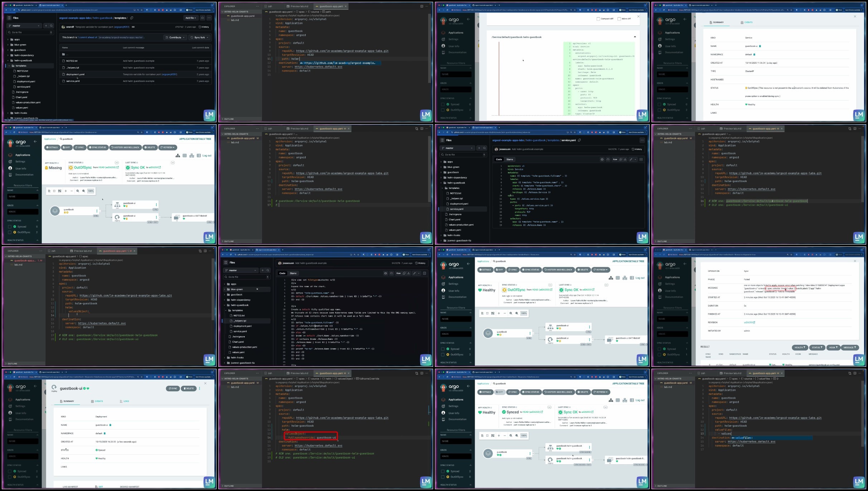Copy path icon after service.yaml breadcrumb
Image resolution: width=868 pixels, height=491 pixels.
pos(579,140)
